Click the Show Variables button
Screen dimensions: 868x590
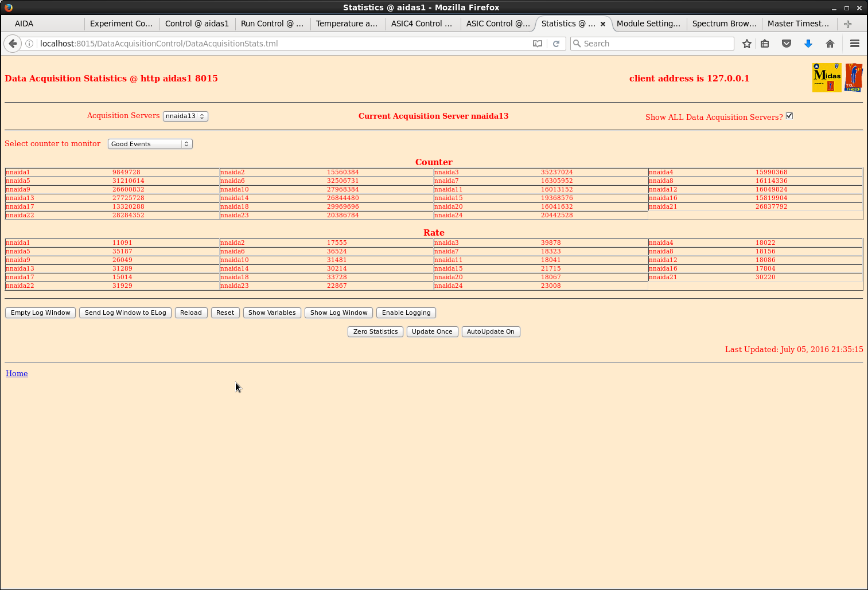[x=272, y=312]
